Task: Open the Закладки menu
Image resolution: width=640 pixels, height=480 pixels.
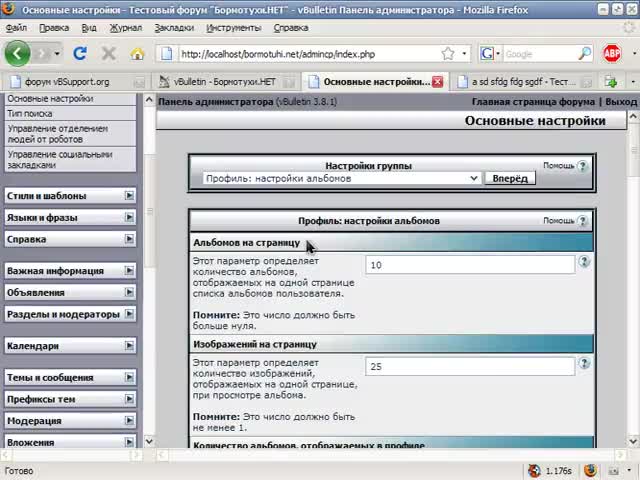Action: (174, 28)
